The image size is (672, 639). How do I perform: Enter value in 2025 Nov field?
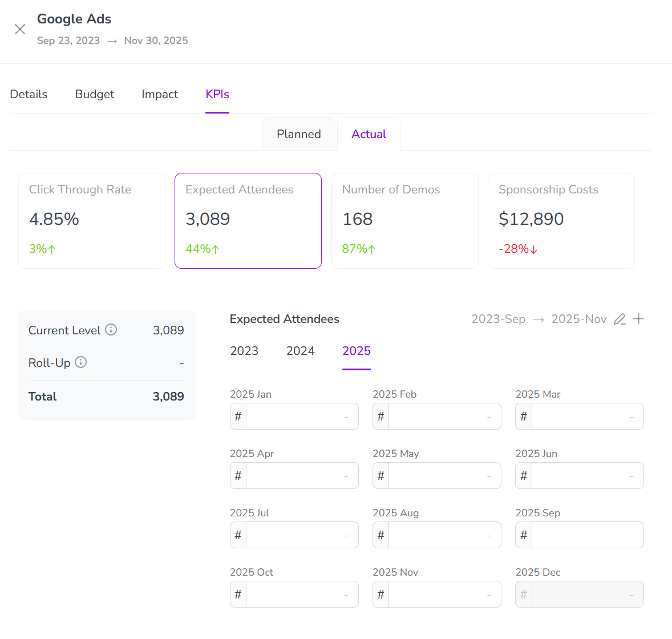[x=444, y=594]
